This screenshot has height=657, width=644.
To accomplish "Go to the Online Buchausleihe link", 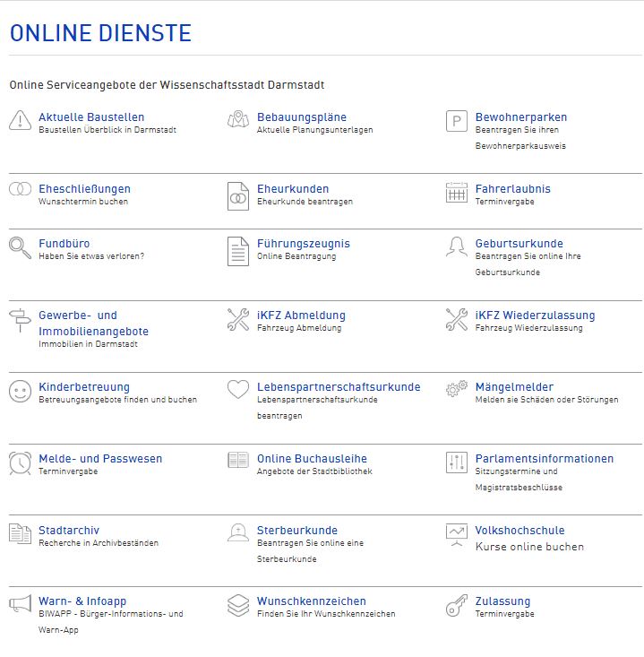I will [311, 459].
